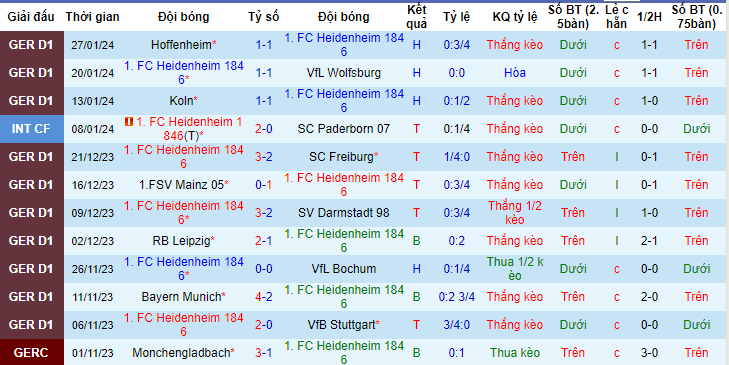Image resolution: width=729 pixels, height=365 pixels.
Task: Click the red card icon beside Heidenheim on 08/01/24
Action: (x=129, y=121)
